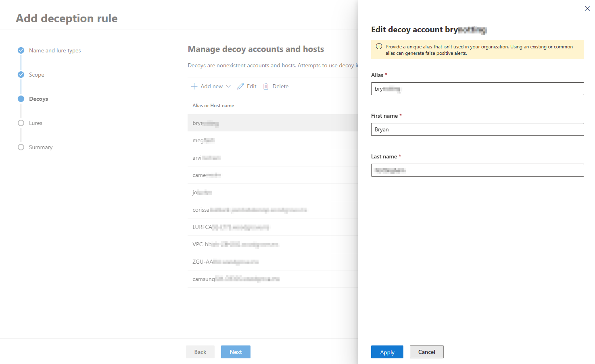This screenshot has height=364, width=595.
Task: Click the trash Delete icon
Action: [266, 86]
